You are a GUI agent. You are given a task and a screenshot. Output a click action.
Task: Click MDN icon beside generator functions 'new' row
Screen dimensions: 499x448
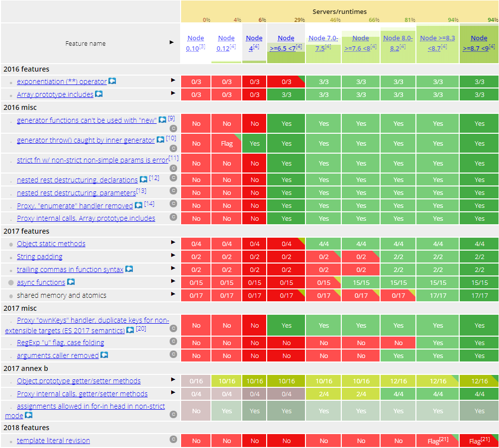tap(162, 120)
